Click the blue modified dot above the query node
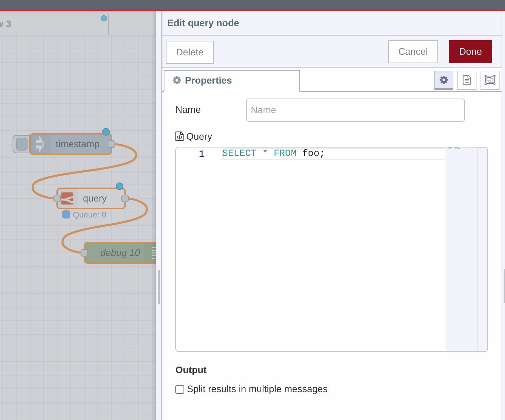Viewport: 505px width, 420px height. tap(120, 186)
